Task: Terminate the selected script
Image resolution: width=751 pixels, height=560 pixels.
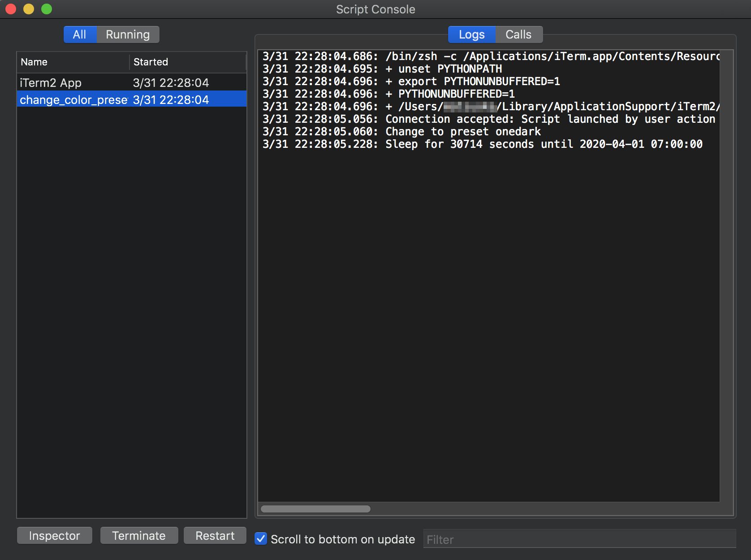Action: pyautogui.click(x=139, y=535)
